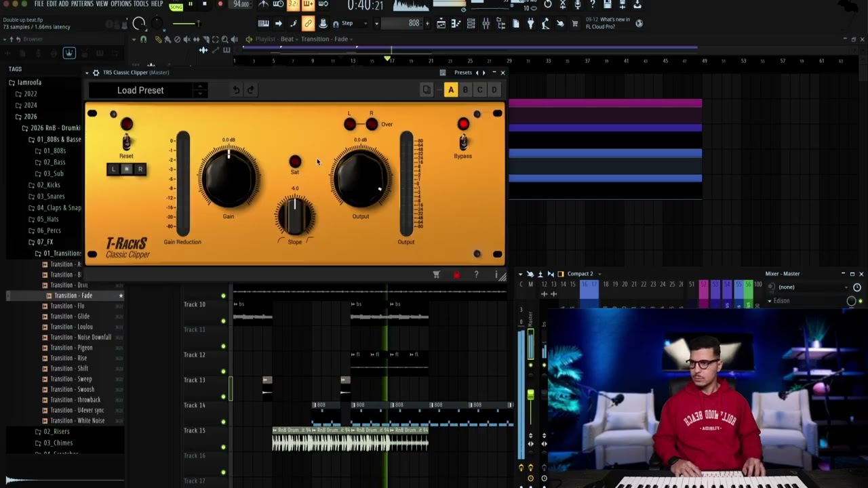Image resolution: width=868 pixels, height=488 pixels.
Task: Click the Load Preset field
Action: coord(140,90)
